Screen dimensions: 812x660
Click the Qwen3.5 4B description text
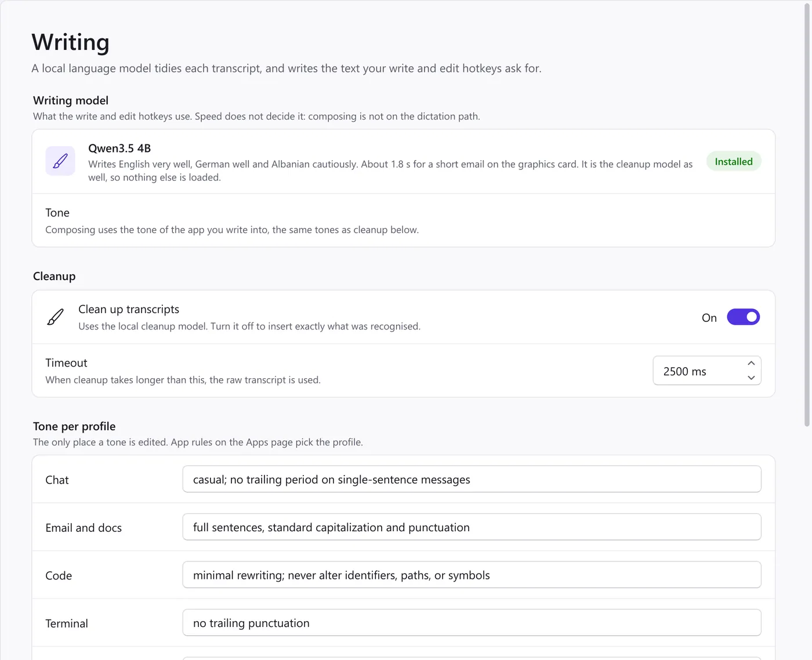coord(390,171)
